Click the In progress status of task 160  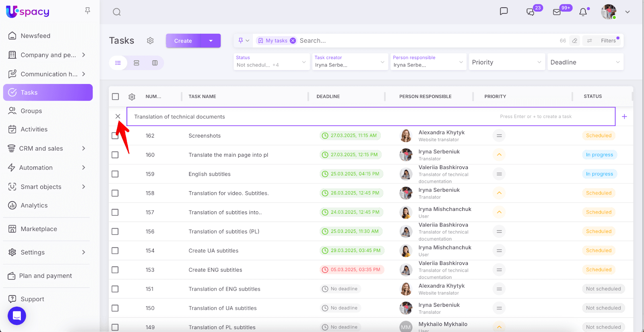click(x=599, y=155)
